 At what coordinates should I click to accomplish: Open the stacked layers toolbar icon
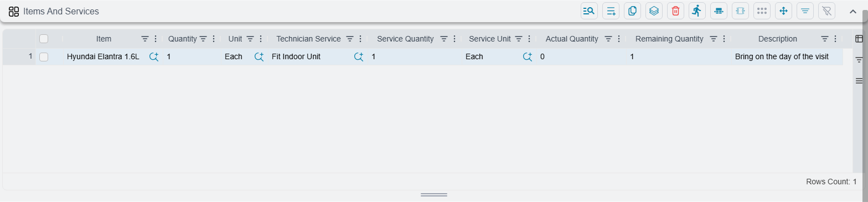[654, 11]
